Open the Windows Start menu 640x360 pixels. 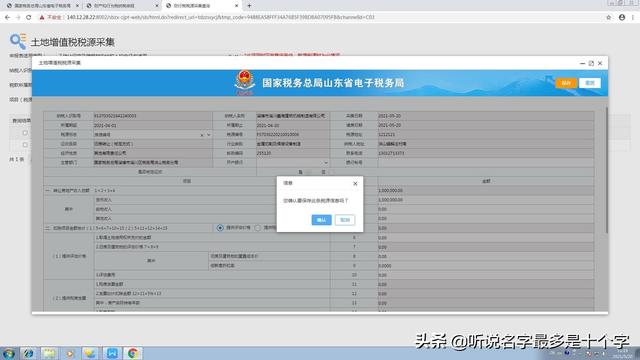coord(9,353)
